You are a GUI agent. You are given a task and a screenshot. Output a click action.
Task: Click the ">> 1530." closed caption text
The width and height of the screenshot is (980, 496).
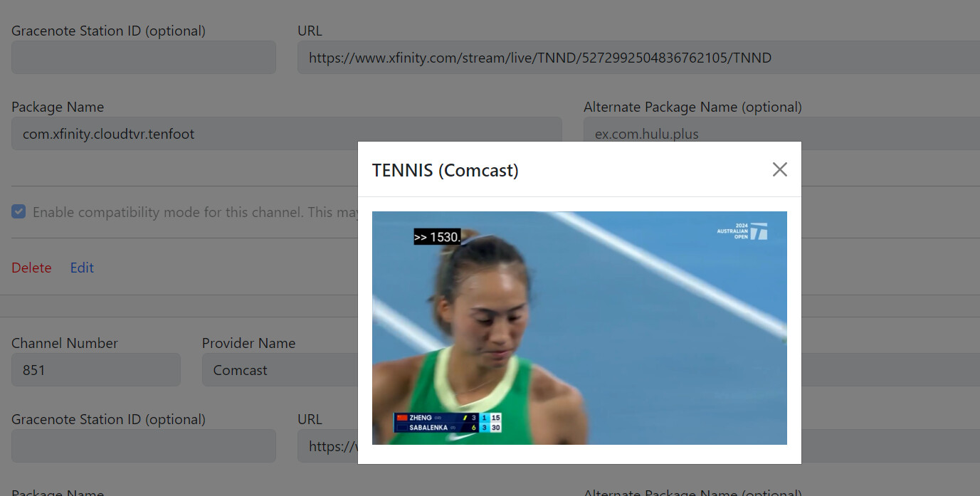pos(437,237)
